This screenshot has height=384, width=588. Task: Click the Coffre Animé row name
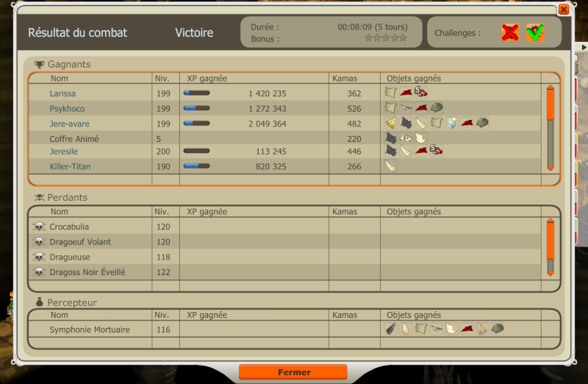74,139
